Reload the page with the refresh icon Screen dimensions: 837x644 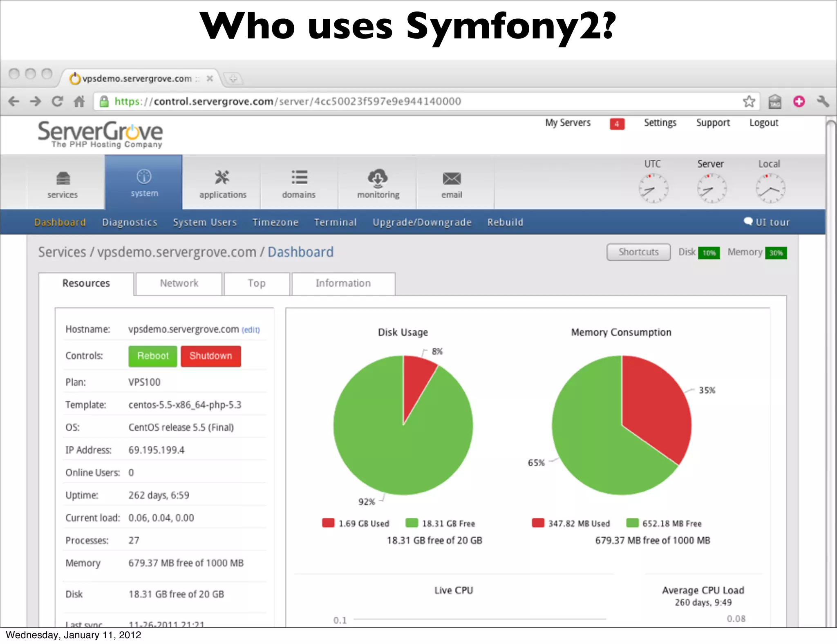(x=58, y=101)
